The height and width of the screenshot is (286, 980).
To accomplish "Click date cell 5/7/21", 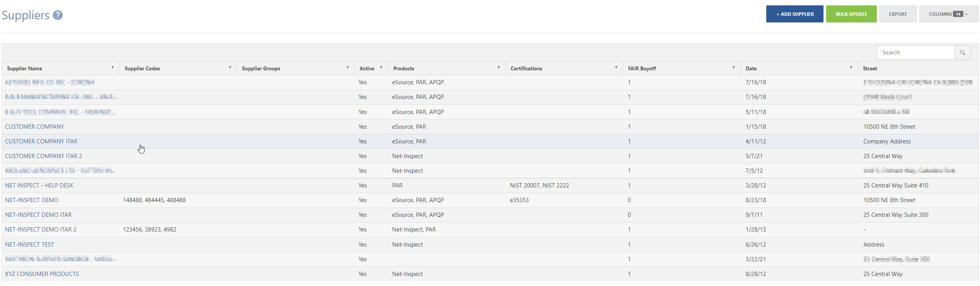I will [x=754, y=156].
